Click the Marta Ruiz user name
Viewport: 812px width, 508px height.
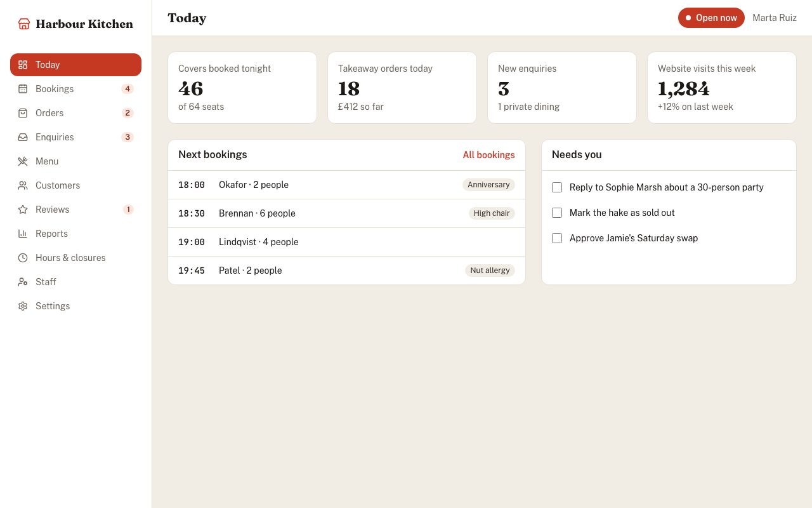(775, 18)
